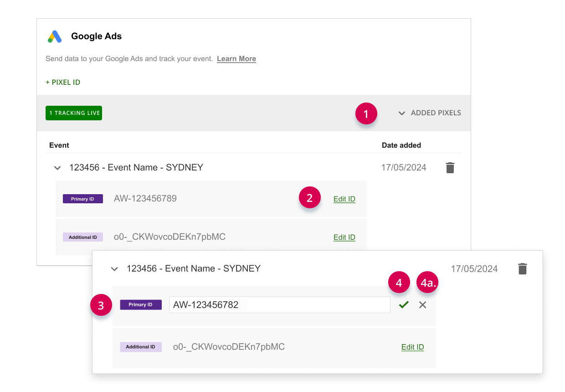Viewport: 565px width, 392px height.
Task: Open the Learn More link
Action: click(236, 59)
